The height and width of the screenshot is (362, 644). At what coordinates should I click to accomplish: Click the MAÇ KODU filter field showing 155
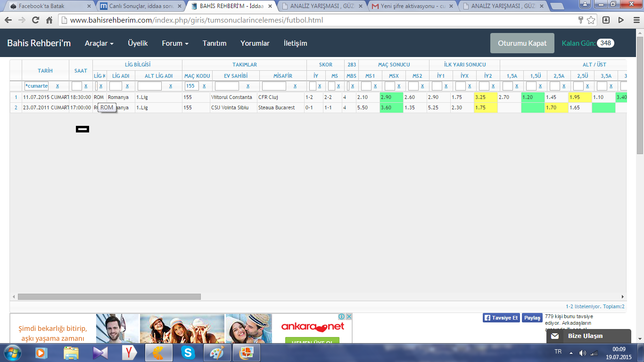(x=191, y=86)
